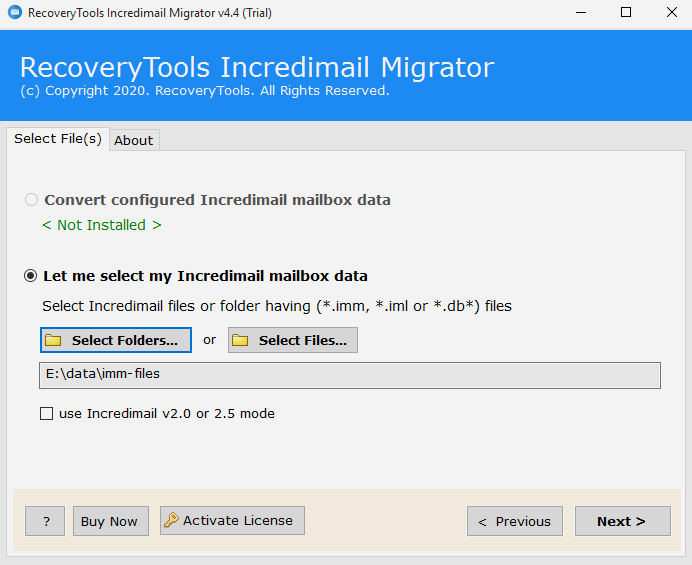Click the app icon in the title bar
The width and height of the screenshot is (692, 565).
tap(14, 13)
